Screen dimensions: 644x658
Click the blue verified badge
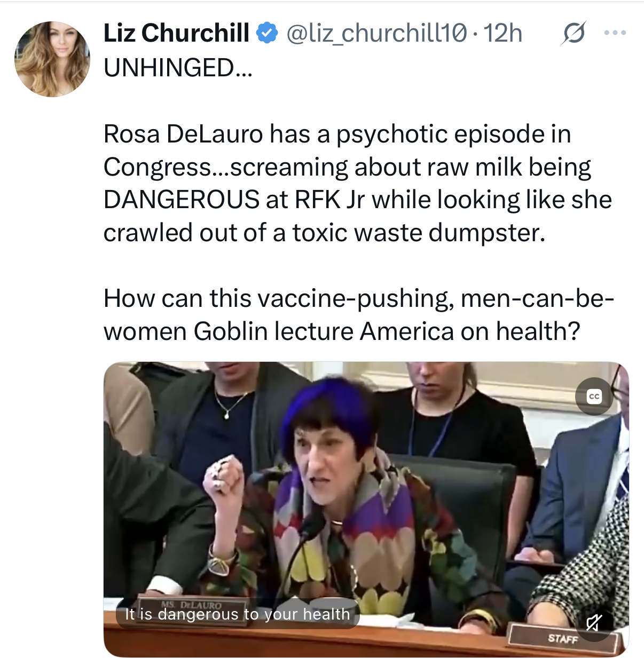pos(267,33)
